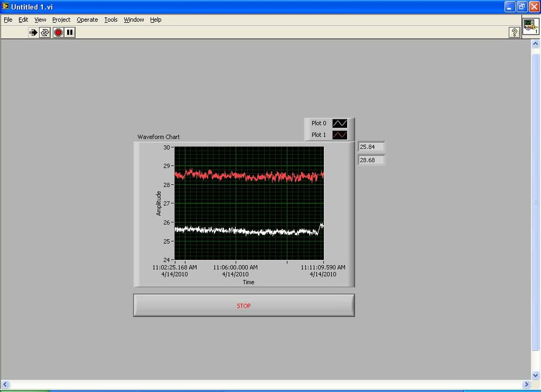Viewport: 541px width, 392px height.
Task: Click the vertical scrollbar up arrow
Action: 535,44
